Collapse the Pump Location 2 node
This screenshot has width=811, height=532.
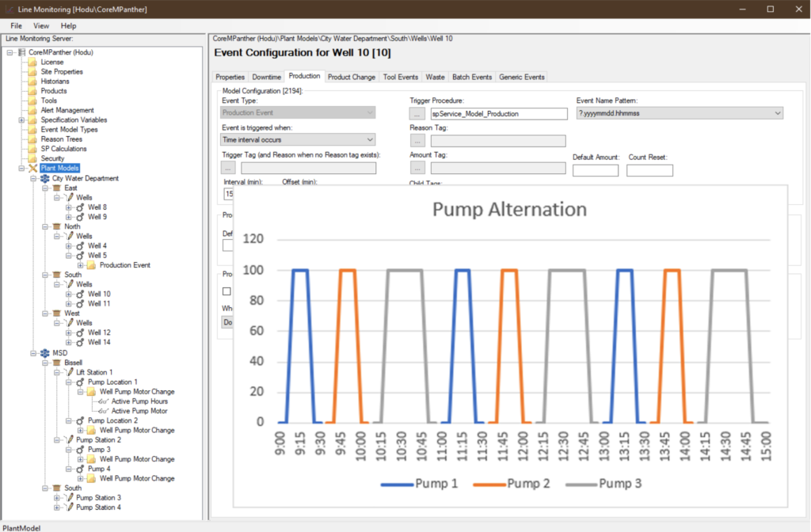click(x=68, y=421)
